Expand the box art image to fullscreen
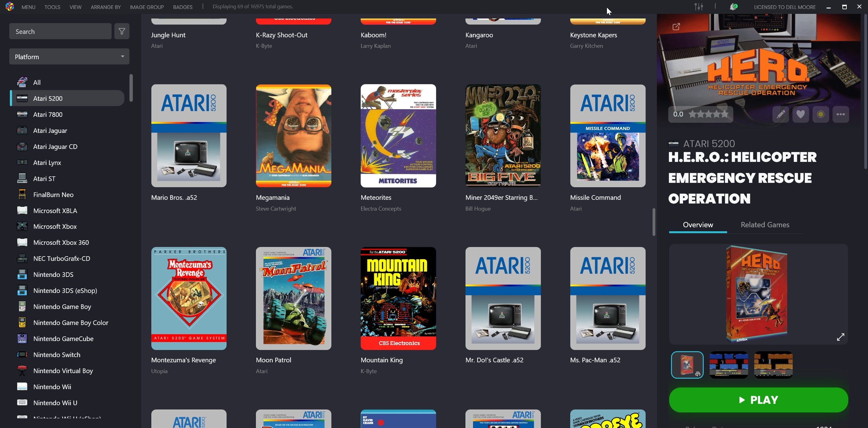Image resolution: width=868 pixels, height=428 pixels. tap(840, 337)
